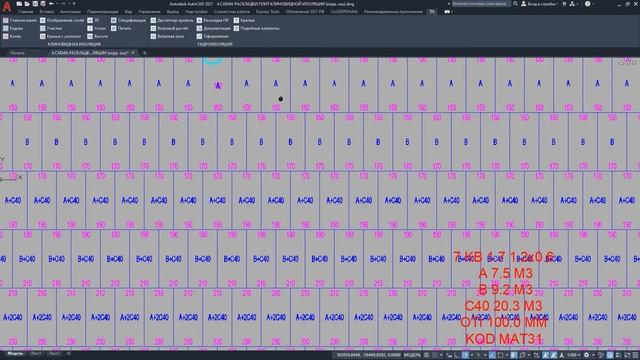Open the Рекомендованные приложения ribbon tab
This screenshot has width=640, height=360.
(x=393, y=12)
